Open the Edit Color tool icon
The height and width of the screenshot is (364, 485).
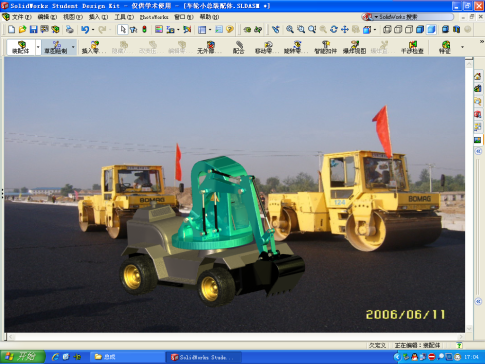[159, 30]
